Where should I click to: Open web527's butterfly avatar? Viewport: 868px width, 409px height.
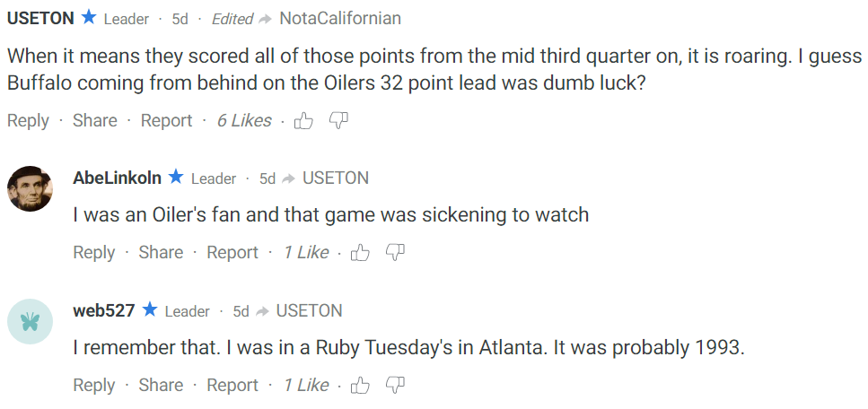[30, 322]
